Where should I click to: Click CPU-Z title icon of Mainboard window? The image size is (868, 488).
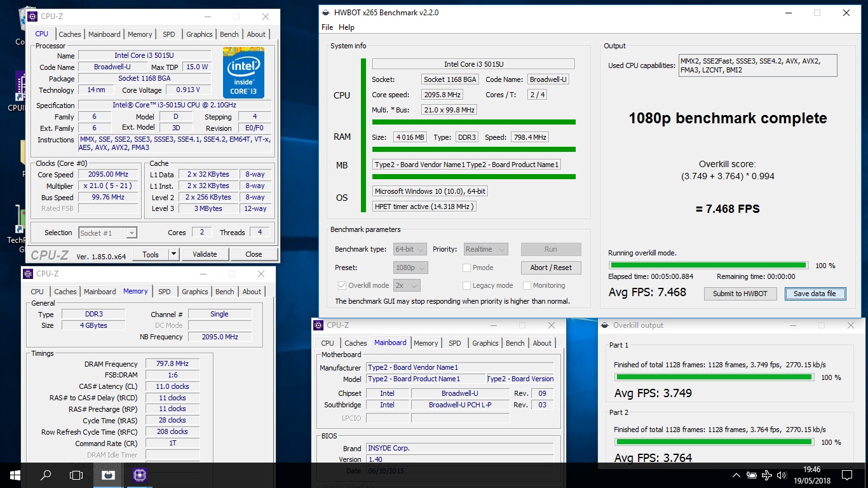click(x=318, y=325)
